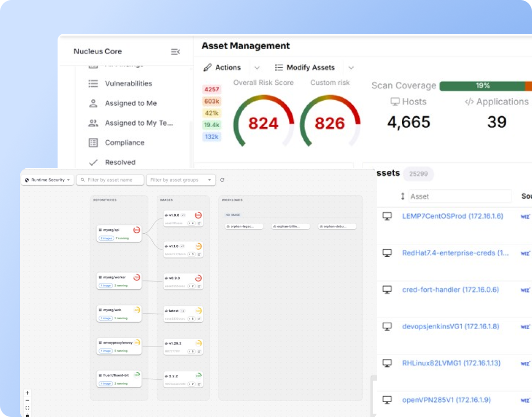532x417 pixels.
Task: Open Vulnerabilities in the sidebar
Action: point(128,83)
